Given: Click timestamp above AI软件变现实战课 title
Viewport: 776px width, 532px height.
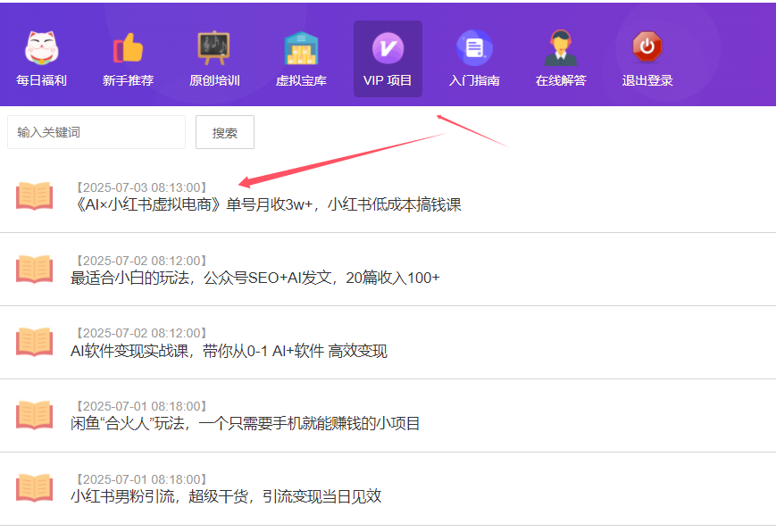Looking at the screenshot, I should (142, 333).
